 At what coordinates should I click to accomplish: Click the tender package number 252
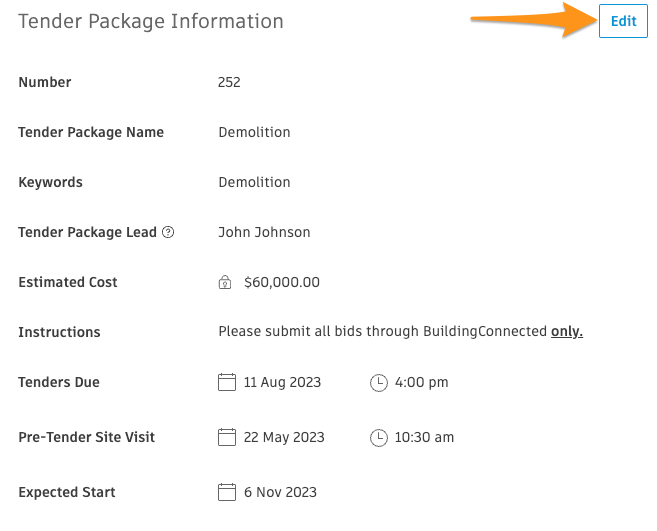pyautogui.click(x=229, y=82)
